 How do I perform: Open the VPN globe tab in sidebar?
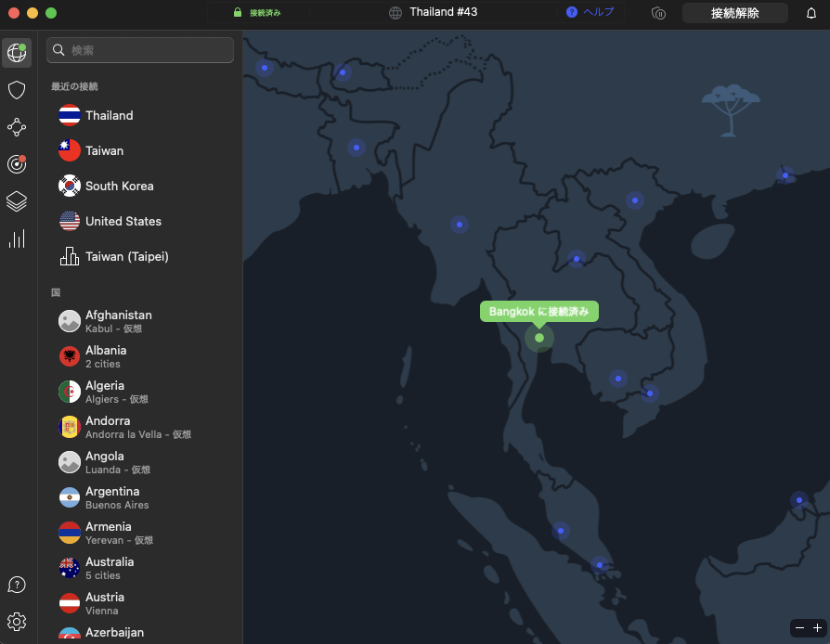[17, 53]
